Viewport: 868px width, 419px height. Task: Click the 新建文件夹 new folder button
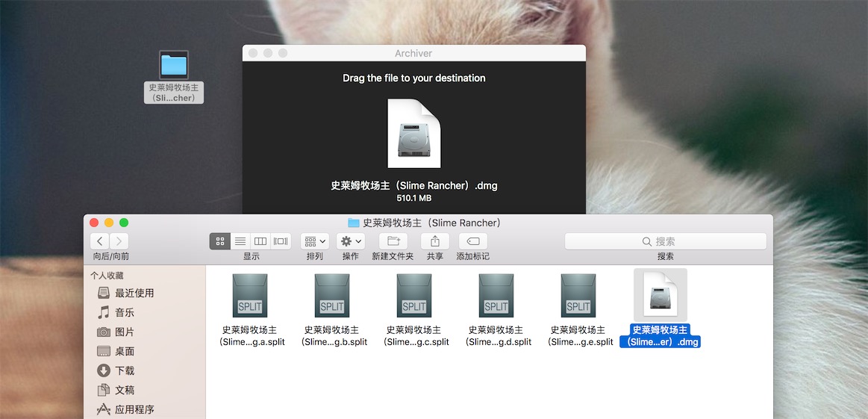coord(393,241)
